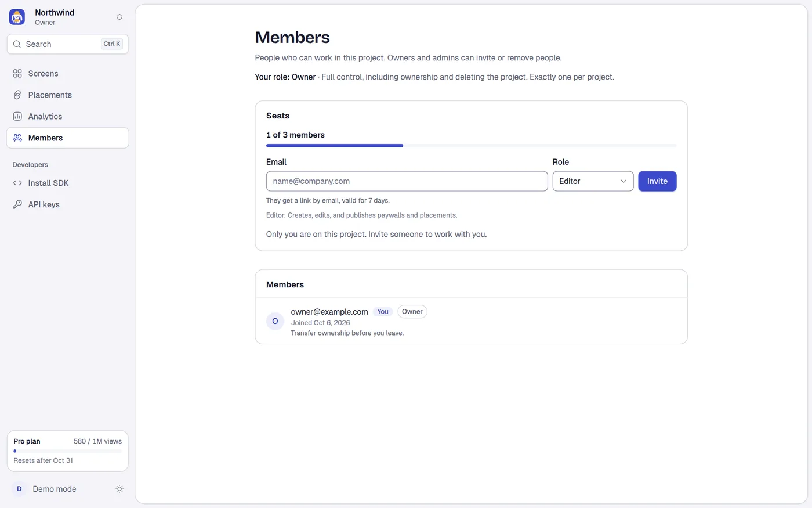Screen dimensions: 812x508
Task: Click the Members people icon
Action: tap(17, 138)
